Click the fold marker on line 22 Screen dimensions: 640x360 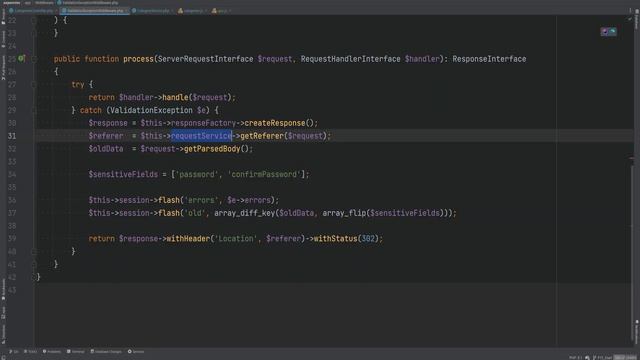coord(34,20)
